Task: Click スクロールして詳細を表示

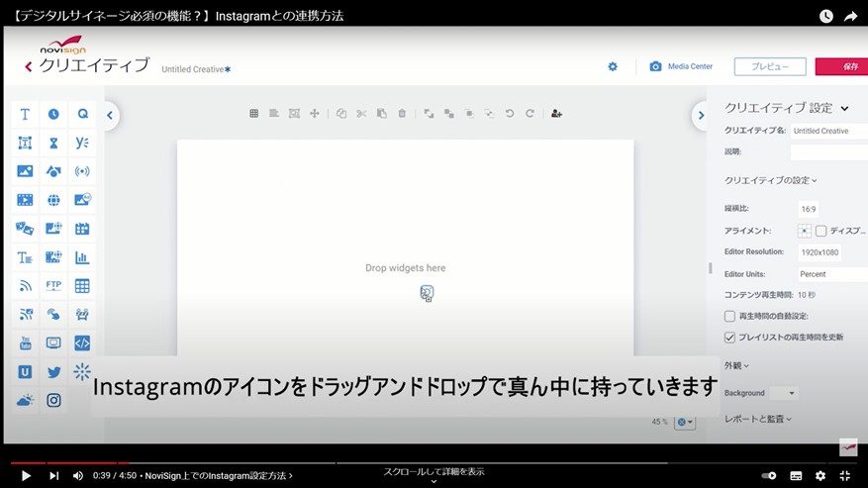Action: click(434, 472)
